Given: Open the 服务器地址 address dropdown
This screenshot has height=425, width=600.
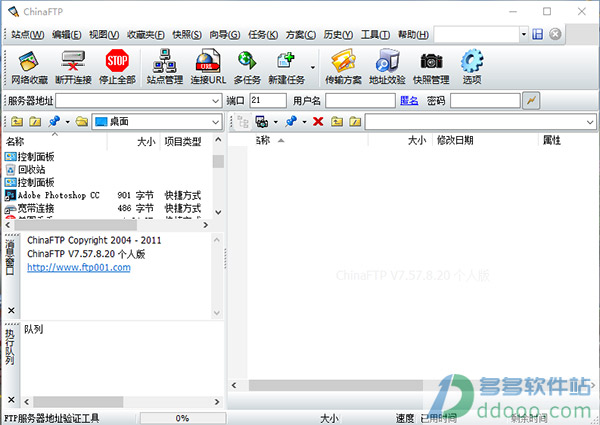Looking at the screenshot, I should (x=215, y=101).
